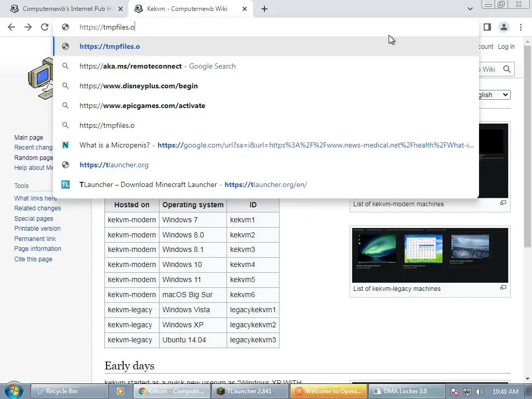
Task: Switch to DMA Locker 3.0 taskbar window
Action: point(406,391)
